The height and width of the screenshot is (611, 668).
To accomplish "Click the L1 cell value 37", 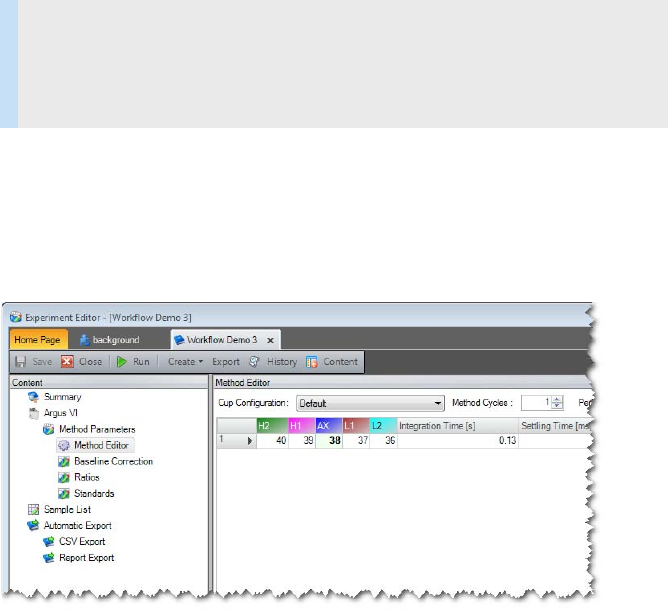I will 356,441.
